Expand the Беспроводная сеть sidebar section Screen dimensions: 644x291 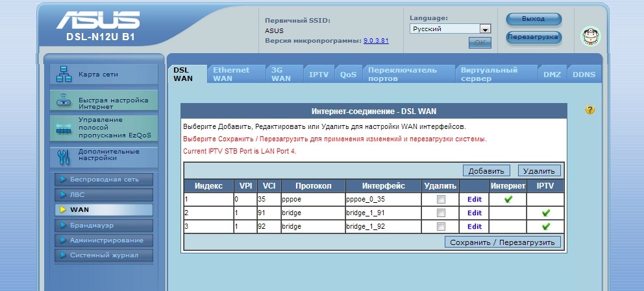coord(104,180)
